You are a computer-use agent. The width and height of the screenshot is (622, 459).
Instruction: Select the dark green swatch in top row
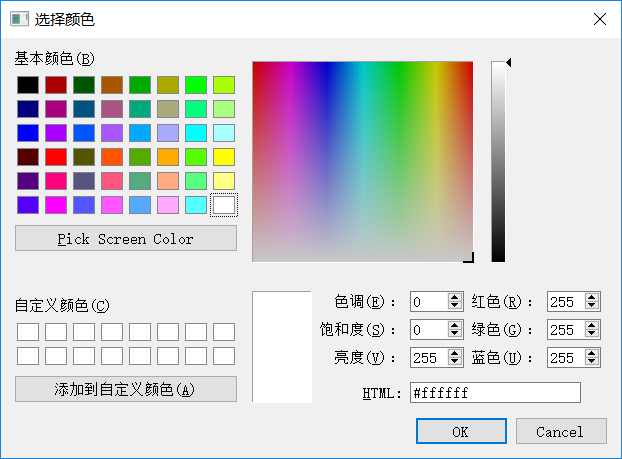click(84, 85)
